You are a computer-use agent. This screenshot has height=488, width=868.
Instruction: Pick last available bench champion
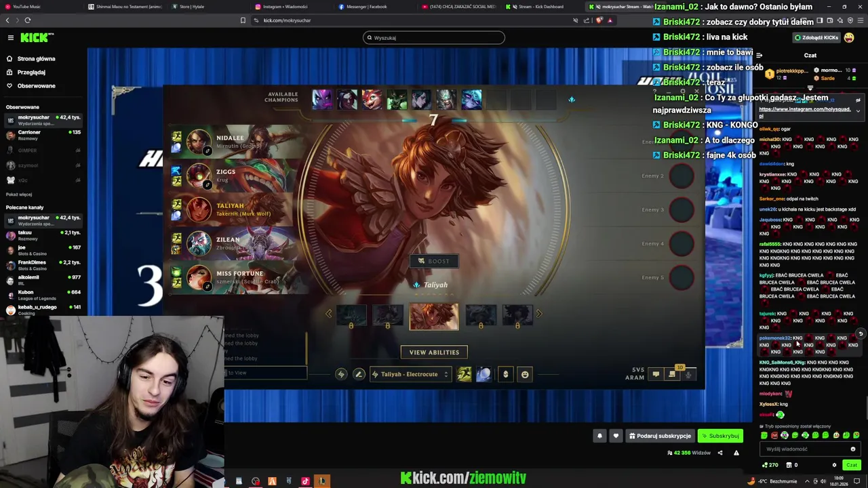coord(471,100)
